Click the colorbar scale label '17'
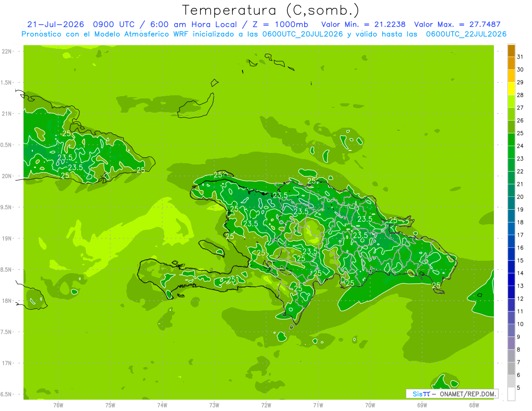 [x=520, y=235]
